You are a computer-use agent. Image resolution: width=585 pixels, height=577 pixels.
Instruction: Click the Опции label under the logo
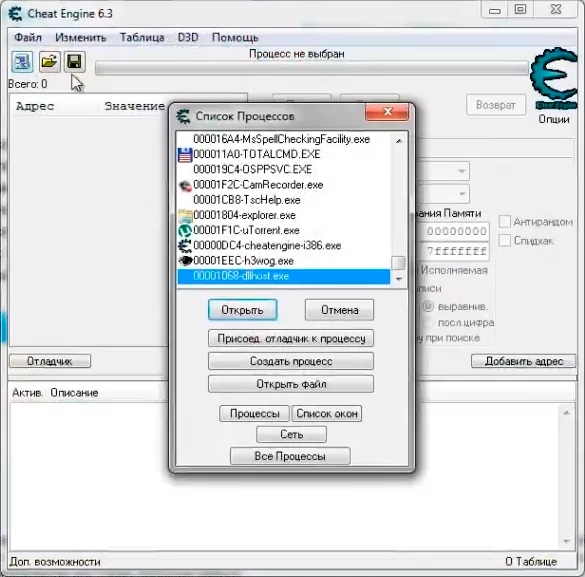point(554,119)
